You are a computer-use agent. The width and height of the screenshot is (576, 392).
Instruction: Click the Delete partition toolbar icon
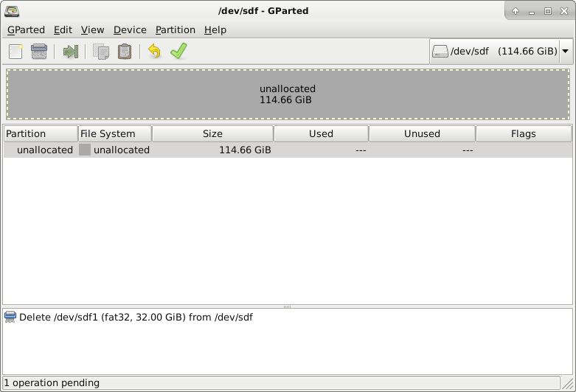[x=39, y=52]
